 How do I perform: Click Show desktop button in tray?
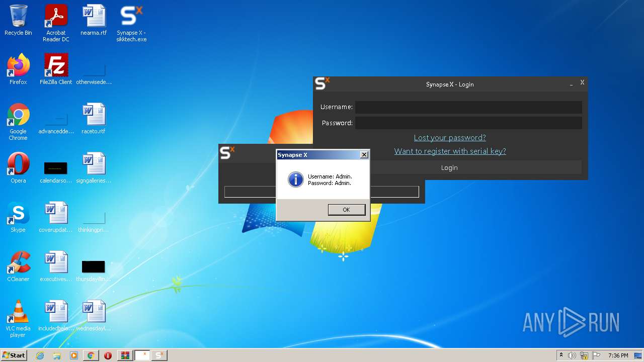(639, 355)
